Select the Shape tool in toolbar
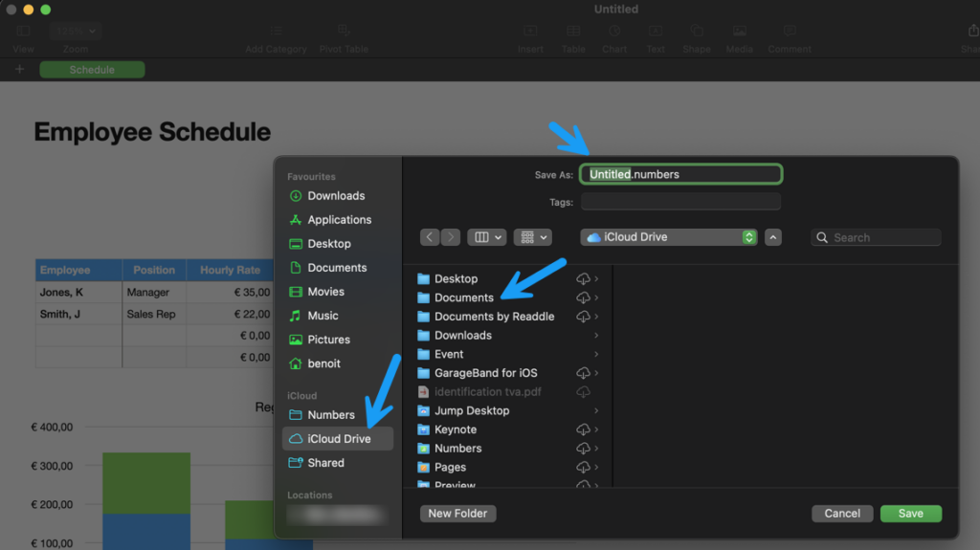This screenshot has height=550, width=980. tap(696, 37)
